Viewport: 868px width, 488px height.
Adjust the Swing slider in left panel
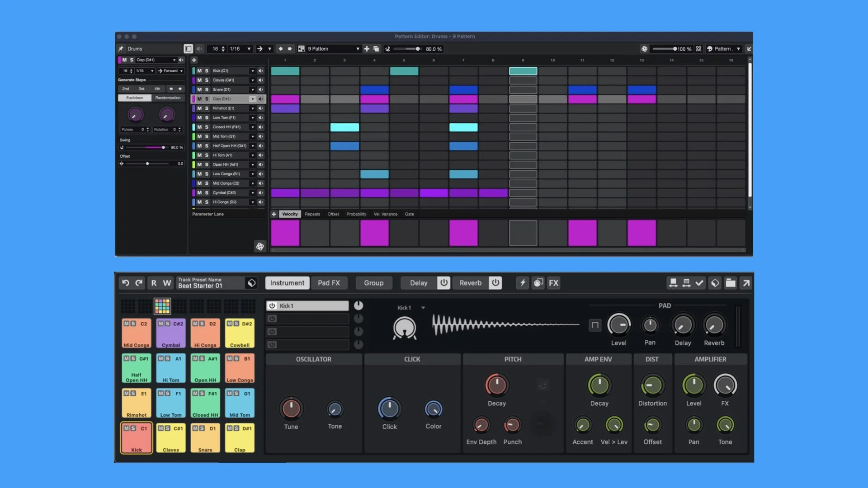[163, 148]
